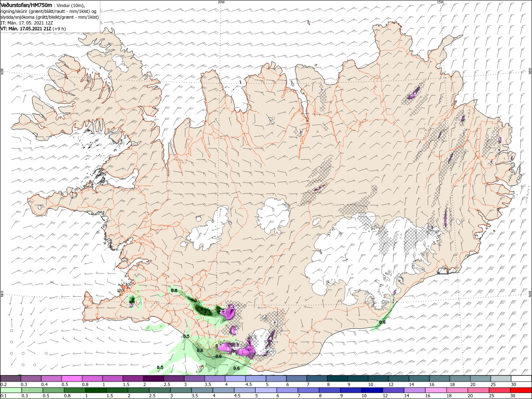Choose the darkest green swatch labeled 1
Image resolution: width=532 pixels, height=399 pixels.
point(96,390)
